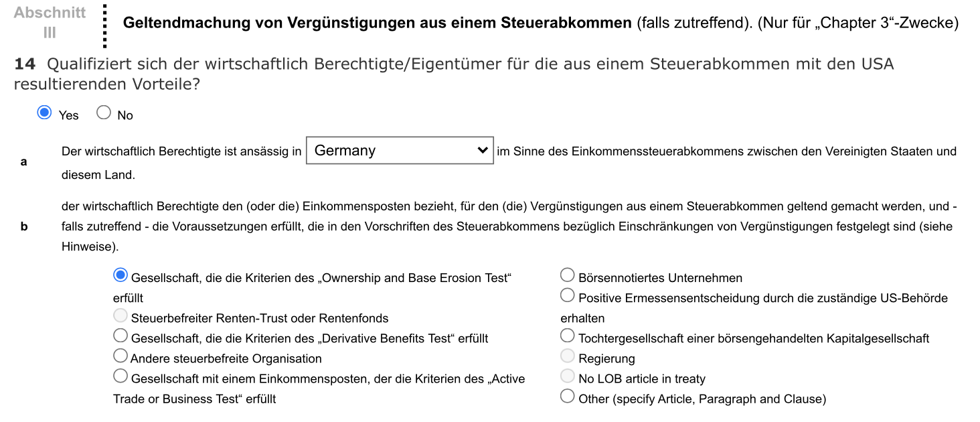Screen dimensions: 980x422
Task: Select the Derivative Benefits Test radio button
Action: [x=121, y=336]
